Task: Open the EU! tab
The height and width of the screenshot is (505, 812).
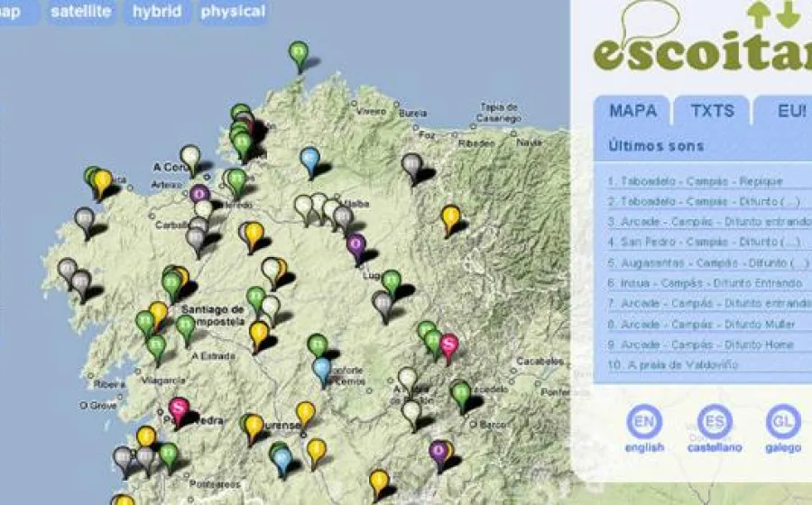Action: (785, 111)
